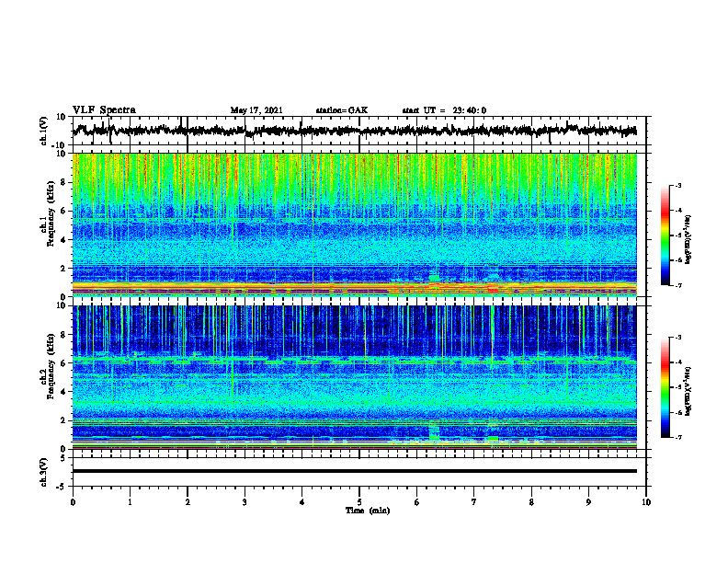Image resolution: width=728 pixels, height=563 pixels.
Task: Click the "VLF Spectra" plot title
Action: (x=104, y=110)
